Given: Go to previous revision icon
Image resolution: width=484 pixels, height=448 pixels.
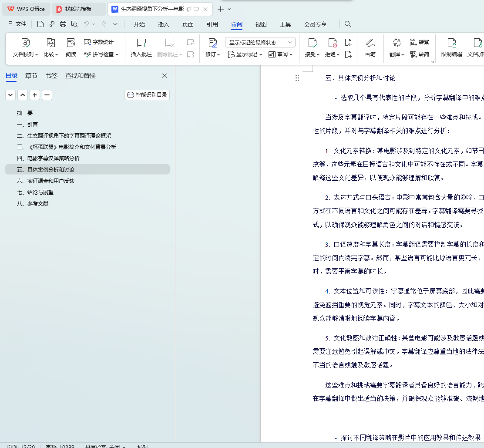Looking at the screenshot, I should pos(348,42).
